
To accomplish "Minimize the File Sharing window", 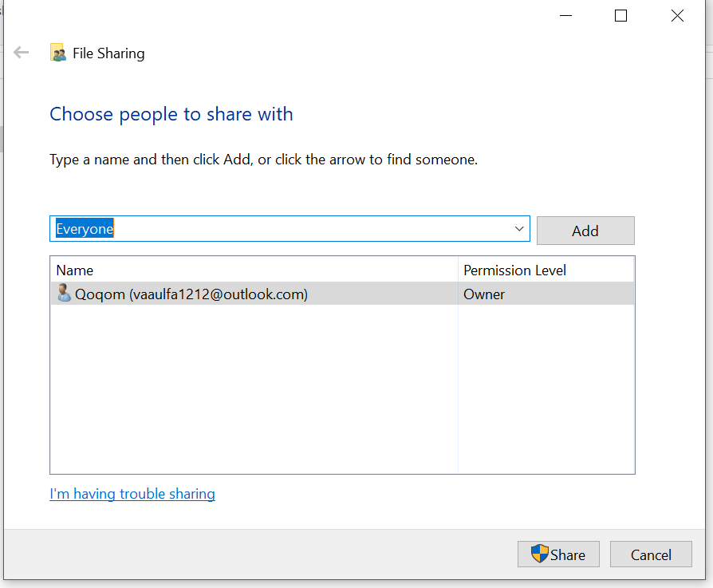I will point(565,16).
